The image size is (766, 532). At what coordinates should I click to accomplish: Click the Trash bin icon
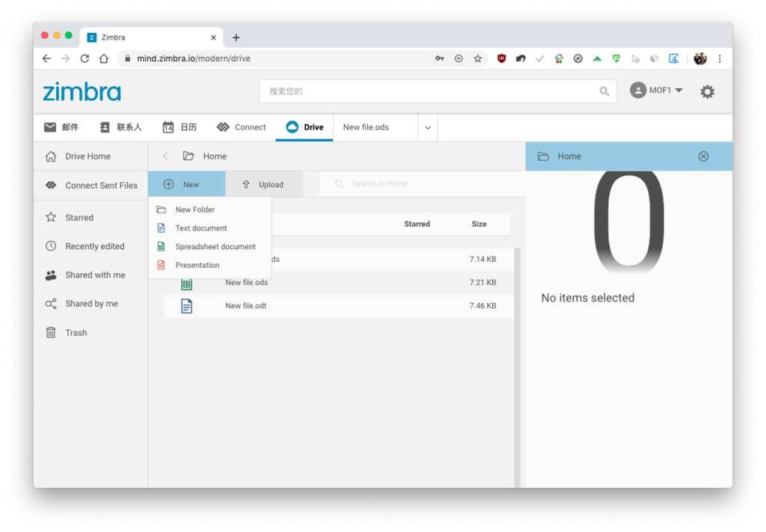tap(51, 333)
